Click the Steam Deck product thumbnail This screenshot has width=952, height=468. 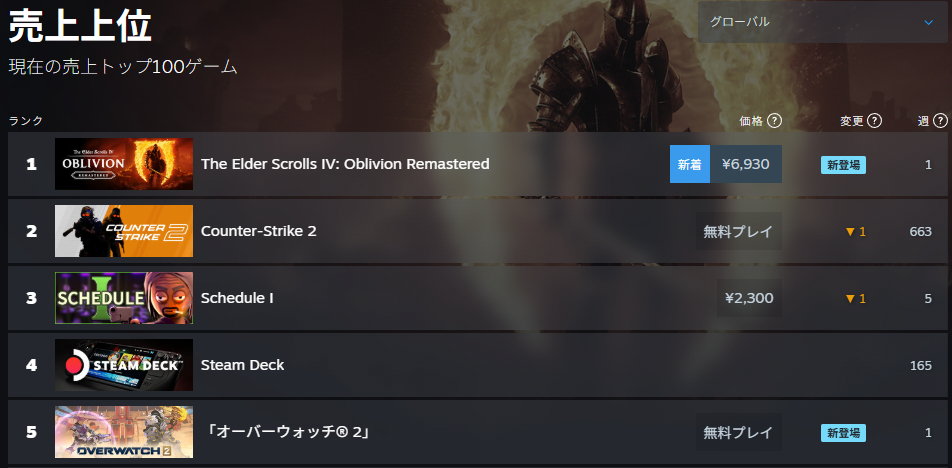(124, 365)
